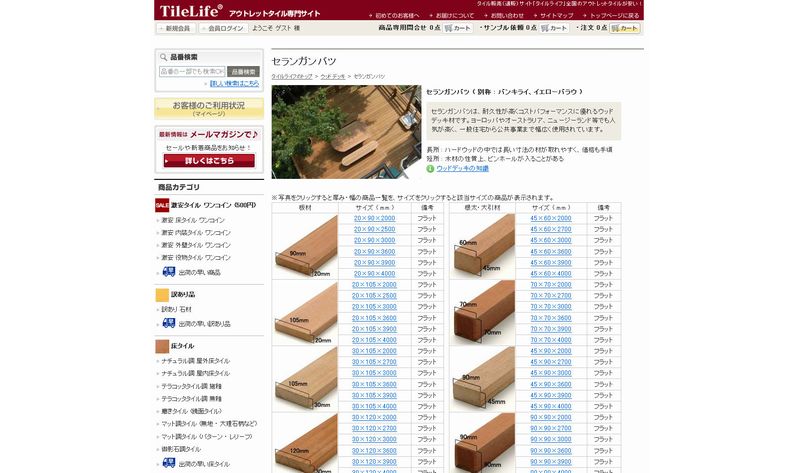
Task: Click truck icon under 激安タイル section
Action: (x=168, y=271)
